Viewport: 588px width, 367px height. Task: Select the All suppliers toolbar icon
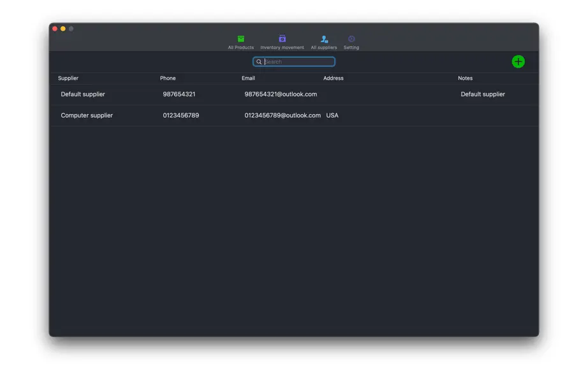pyautogui.click(x=324, y=39)
